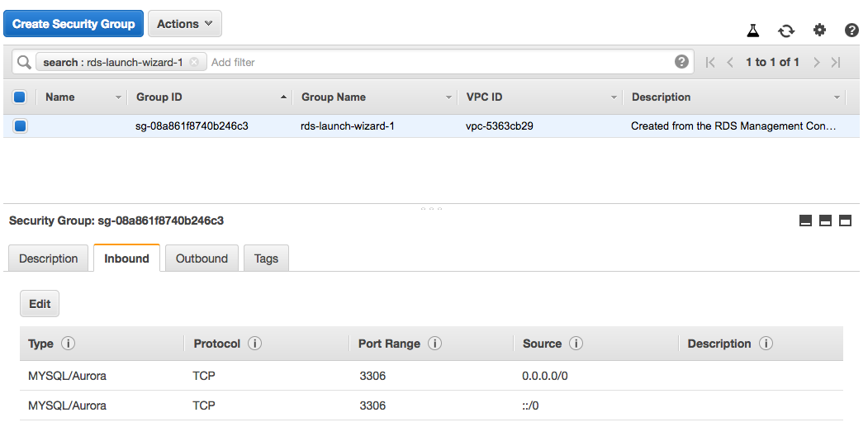Screen dimensions: 868x427
Task: Click the experiments flask icon
Action: pos(752,31)
